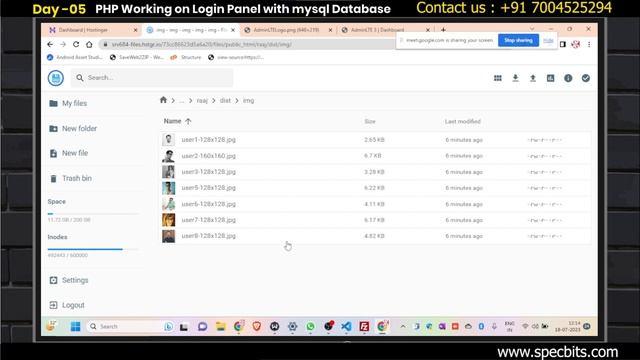
Task: Sort files by Name column header
Action: (x=177, y=121)
